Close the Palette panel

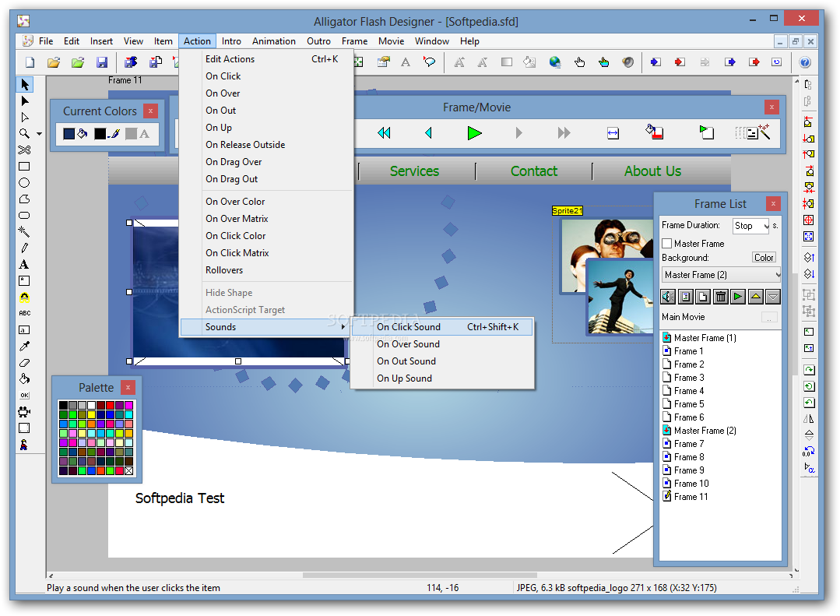[128, 387]
